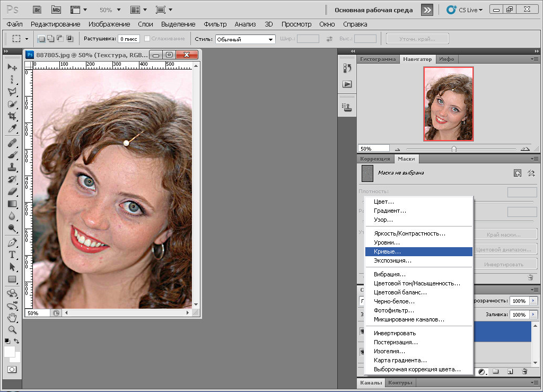Select the Hand tool

(x=12, y=317)
